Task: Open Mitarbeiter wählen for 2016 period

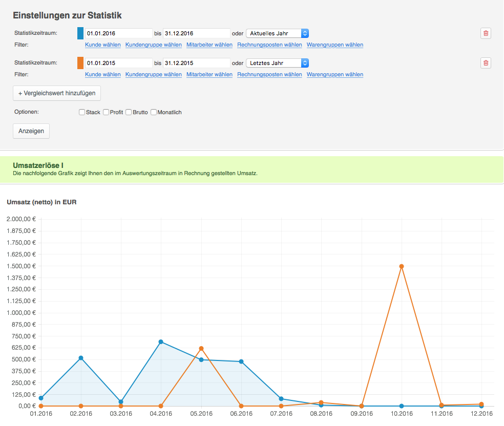Action: tap(209, 45)
